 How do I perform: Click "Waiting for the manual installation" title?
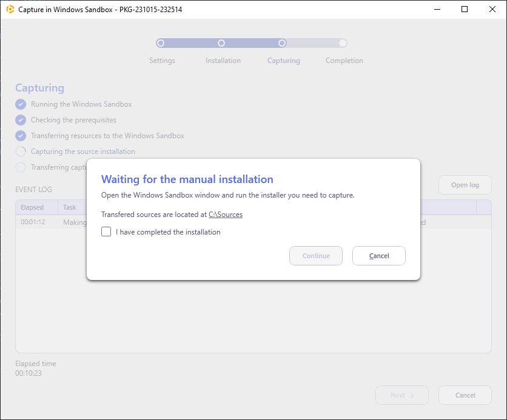187,179
